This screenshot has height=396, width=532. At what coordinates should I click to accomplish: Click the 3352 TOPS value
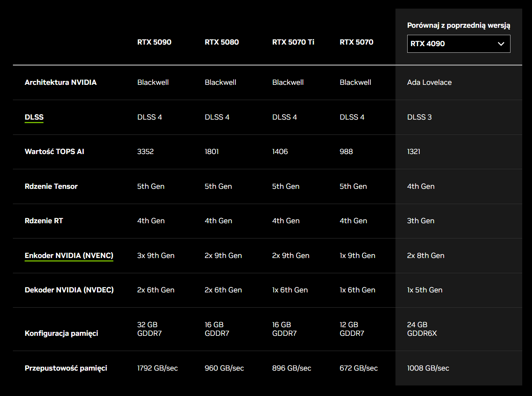[x=146, y=152]
